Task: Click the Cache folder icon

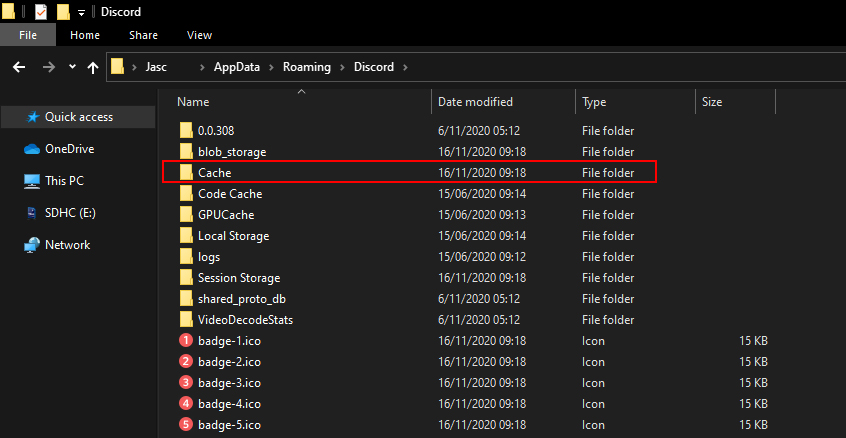Action: (186, 172)
